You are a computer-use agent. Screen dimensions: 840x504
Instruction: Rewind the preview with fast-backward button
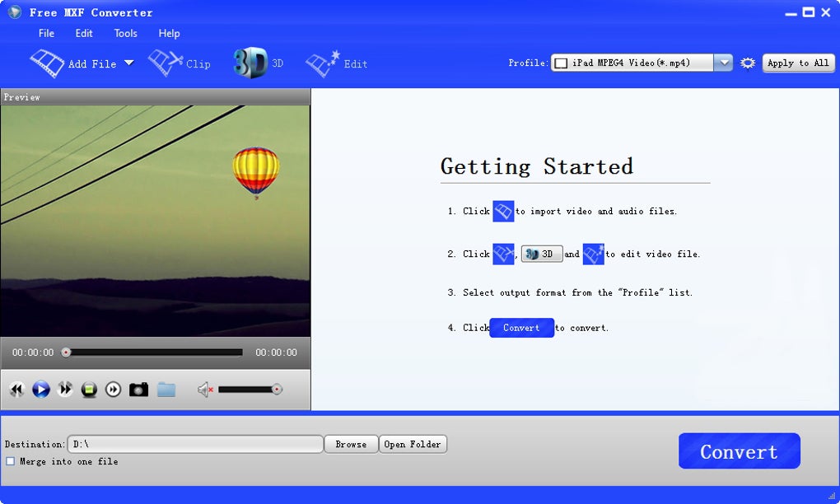point(17,390)
